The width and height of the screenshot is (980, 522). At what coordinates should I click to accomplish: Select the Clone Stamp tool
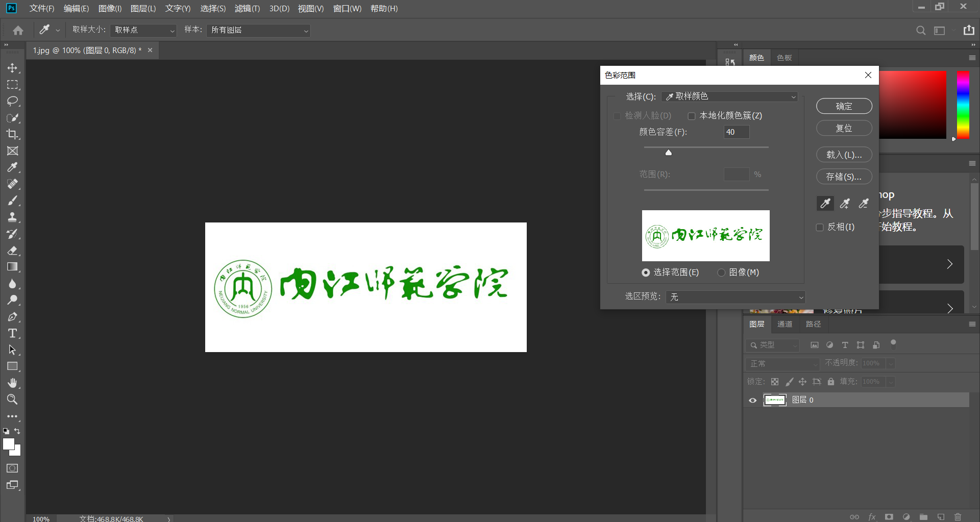pyautogui.click(x=12, y=217)
